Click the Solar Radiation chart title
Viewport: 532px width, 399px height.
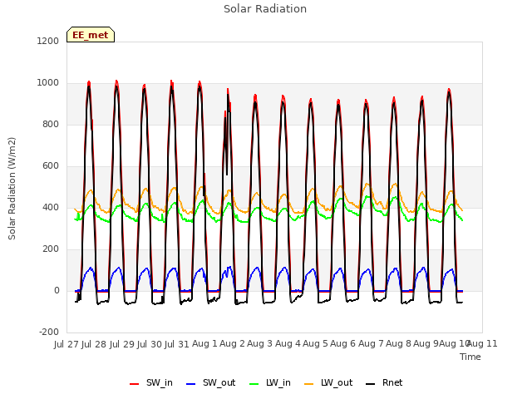[265, 9]
